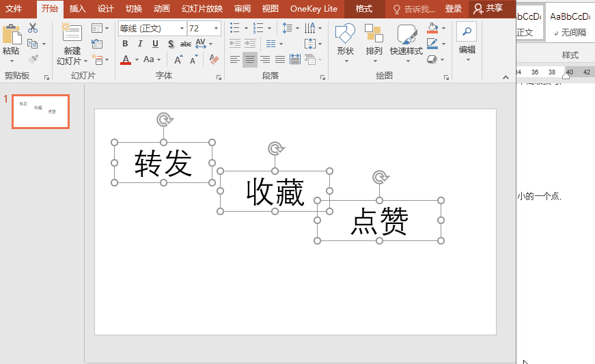Toggle Strikethrough formatting
The image size is (595, 364).
click(x=186, y=44)
